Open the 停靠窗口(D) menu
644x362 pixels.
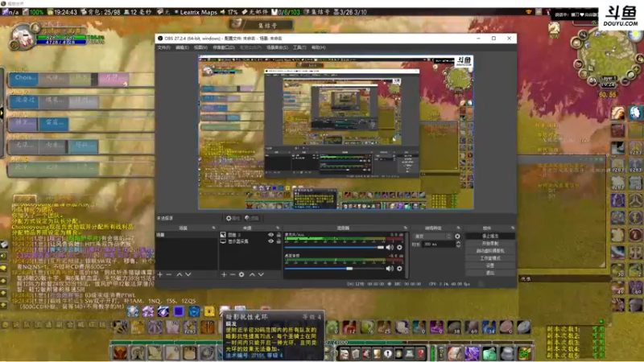[224, 47]
